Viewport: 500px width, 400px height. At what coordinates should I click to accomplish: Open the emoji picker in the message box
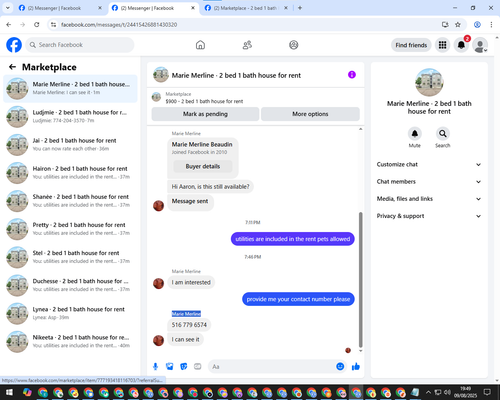coord(340,366)
